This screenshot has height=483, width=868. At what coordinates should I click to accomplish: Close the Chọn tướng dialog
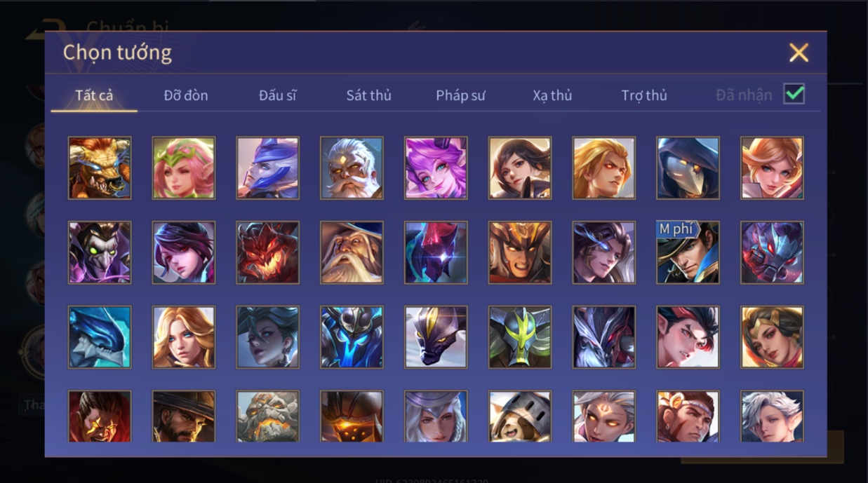(x=799, y=53)
